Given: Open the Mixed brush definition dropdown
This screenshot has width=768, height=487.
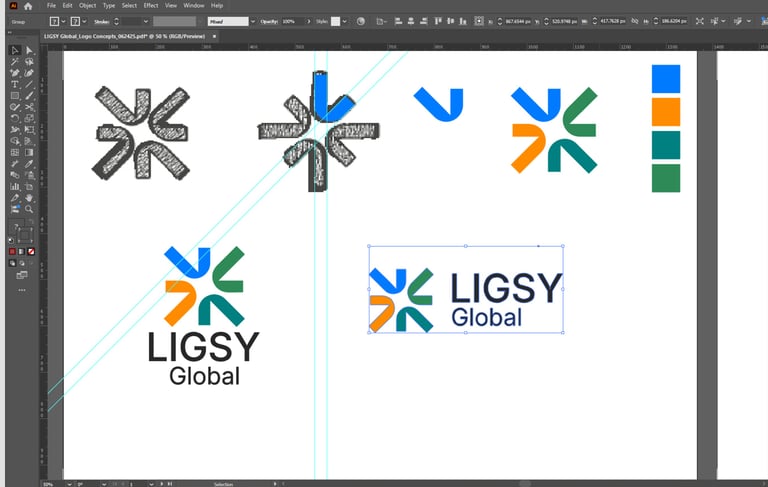Looking at the screenshot, I should tap(253, 22).
